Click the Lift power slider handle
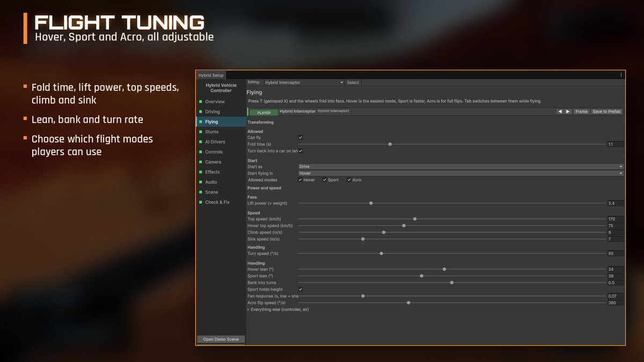 point(371,203)
